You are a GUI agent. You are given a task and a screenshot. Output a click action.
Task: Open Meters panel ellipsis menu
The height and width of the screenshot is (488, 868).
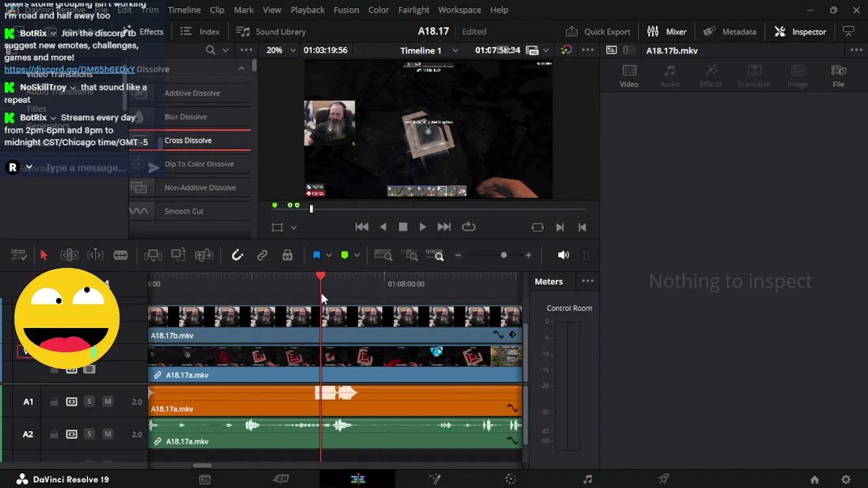[x=587, y=281]
